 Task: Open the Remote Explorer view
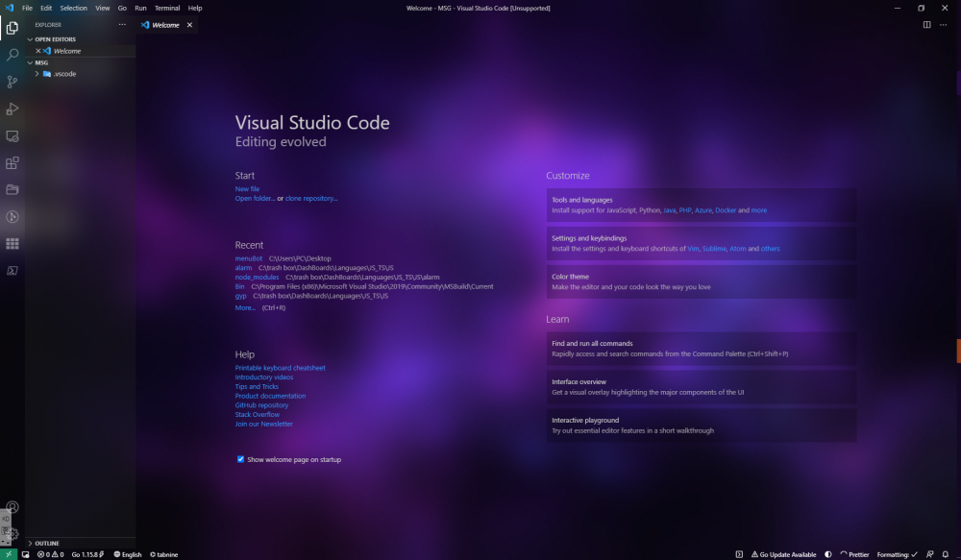click(12, 136)
